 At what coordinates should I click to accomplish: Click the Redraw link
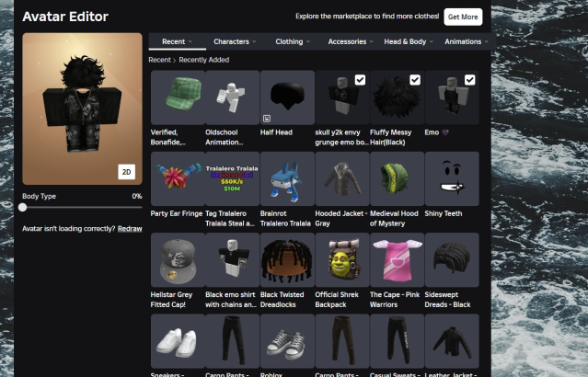click(x=130, y=228)
